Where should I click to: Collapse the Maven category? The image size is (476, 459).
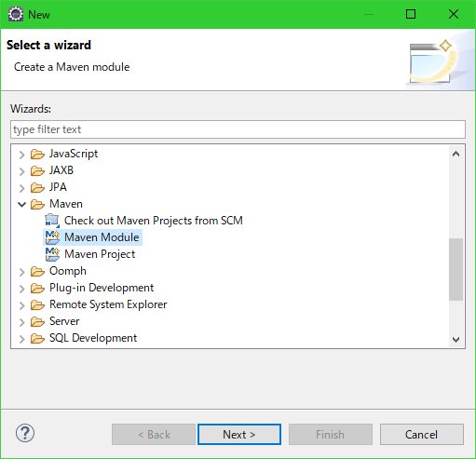click(21, 204)
